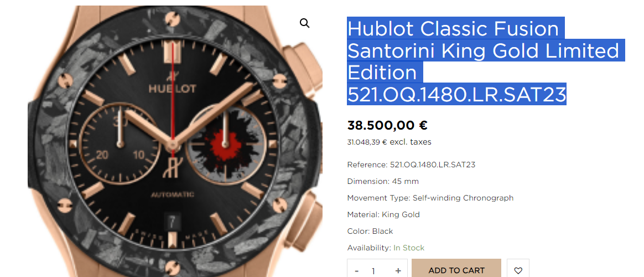Open the image zoom magnifier icon
644x277 pixels.
click(x=304, y=23)
